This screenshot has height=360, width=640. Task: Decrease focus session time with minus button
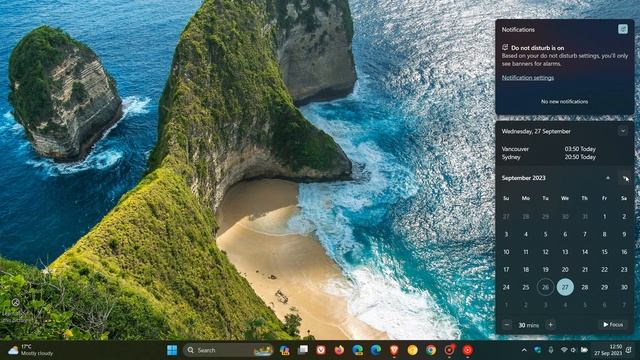click(507, 325)
